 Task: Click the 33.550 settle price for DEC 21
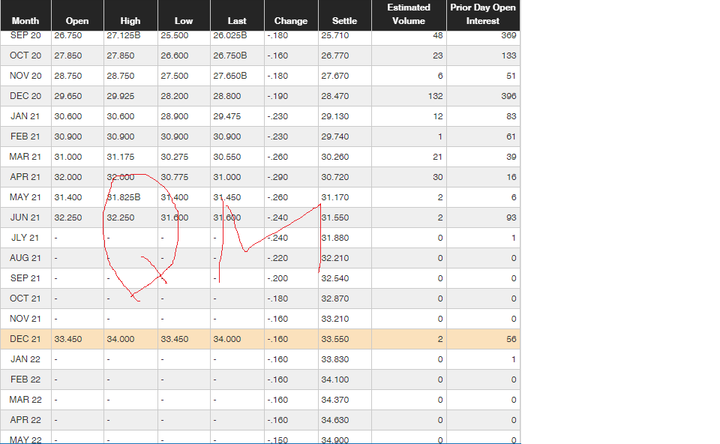coord(335,339)
